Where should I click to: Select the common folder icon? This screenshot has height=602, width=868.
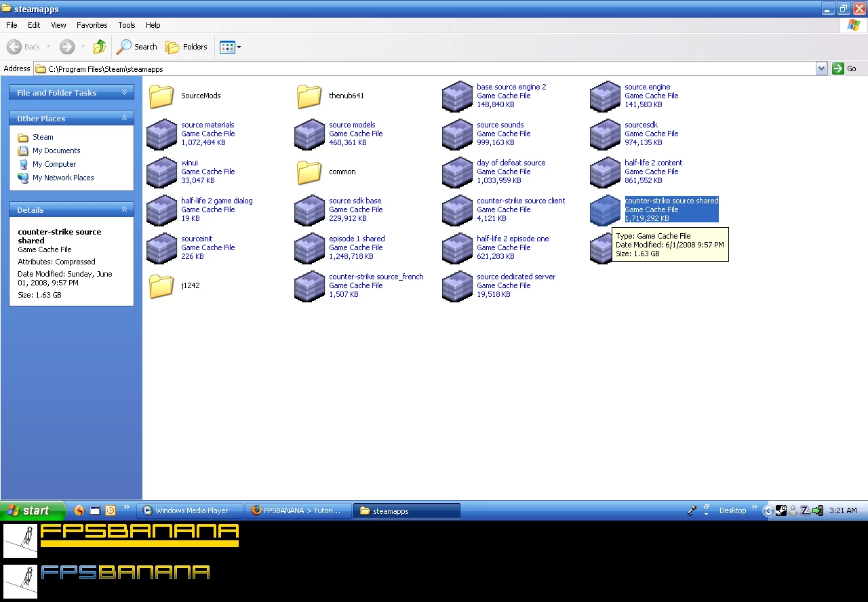(x=309, y=172)
